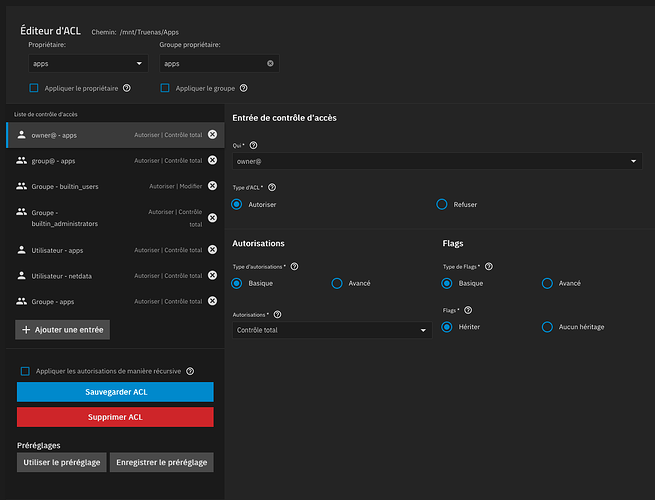Click Ajouter une entrée button

62,329
